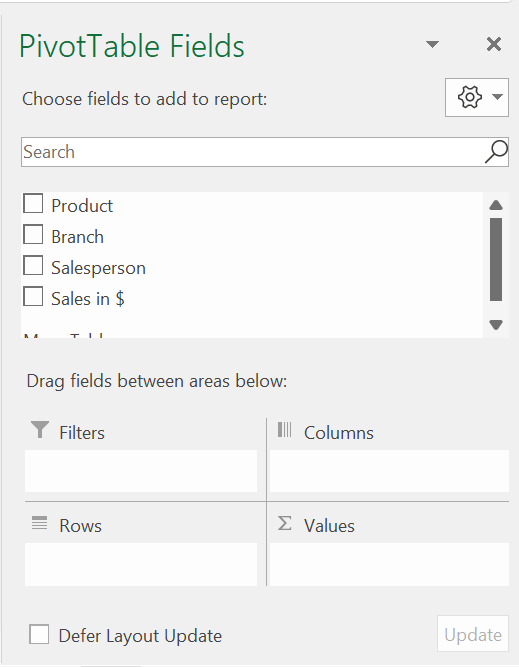The image size is (519, 667).
Task: Select the Branch field label
Action: (x=77, y=237)
